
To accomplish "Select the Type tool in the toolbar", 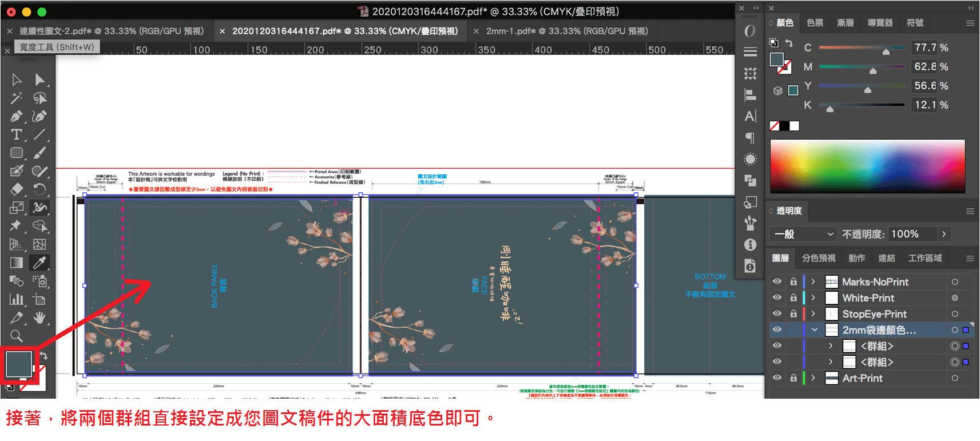I will 17,134.
